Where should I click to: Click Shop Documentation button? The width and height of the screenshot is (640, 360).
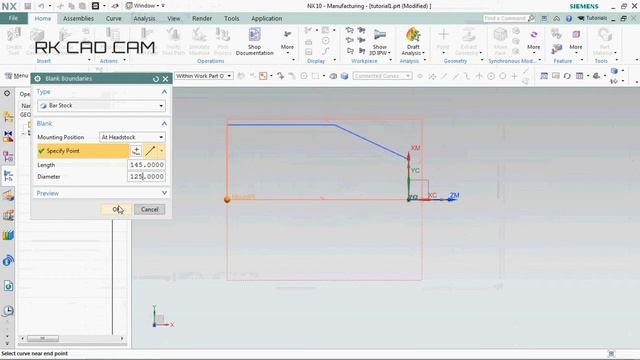(255, 42)
